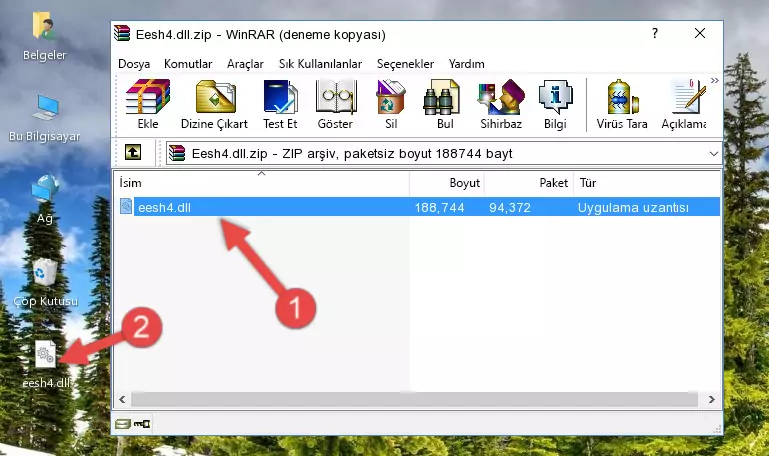769x456 pixels.
Task: Run Test Et on the archive
Action: [280, 104]
